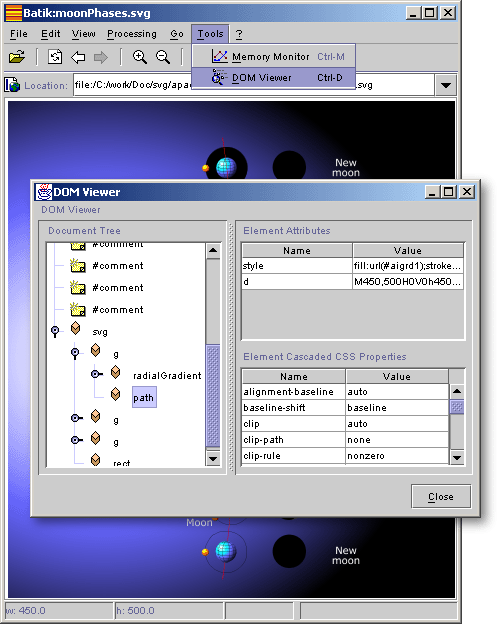Open the View menu
Viewport: 500px width, 628px height.
(84, 34)
